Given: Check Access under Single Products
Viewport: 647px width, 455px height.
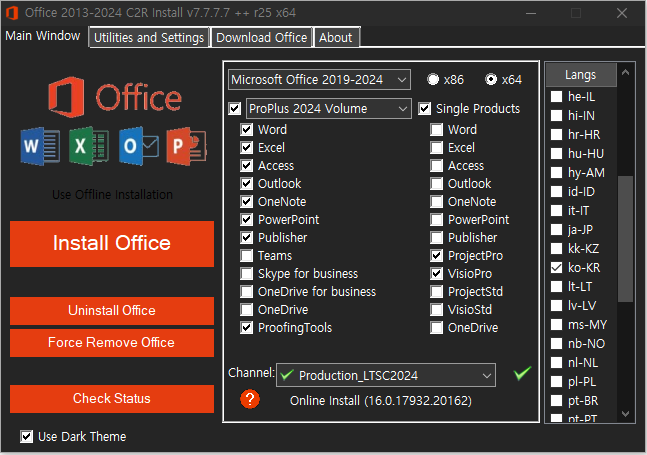Looking at the screenshot, I should pyautogui.click(x=437, y=166).
